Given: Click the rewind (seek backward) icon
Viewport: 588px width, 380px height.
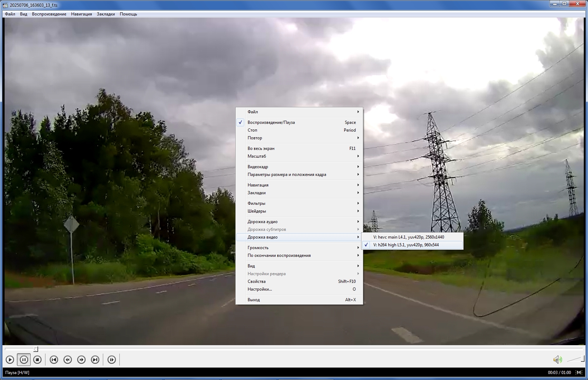Looking at the screenshot, I should pos(68,360).
